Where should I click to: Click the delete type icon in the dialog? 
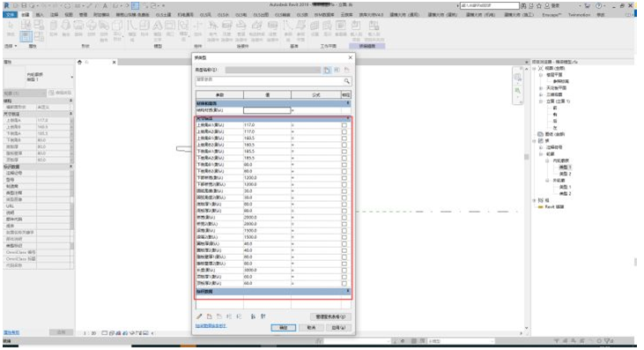point(347,70)
